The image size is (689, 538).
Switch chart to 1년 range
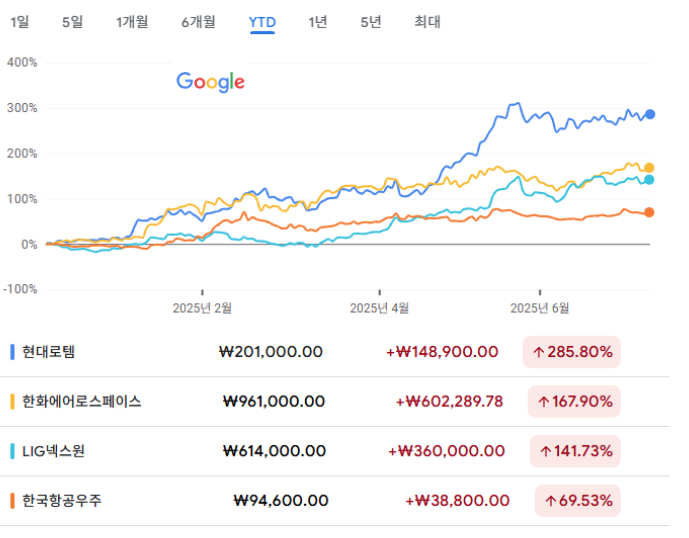click(318, 22)
